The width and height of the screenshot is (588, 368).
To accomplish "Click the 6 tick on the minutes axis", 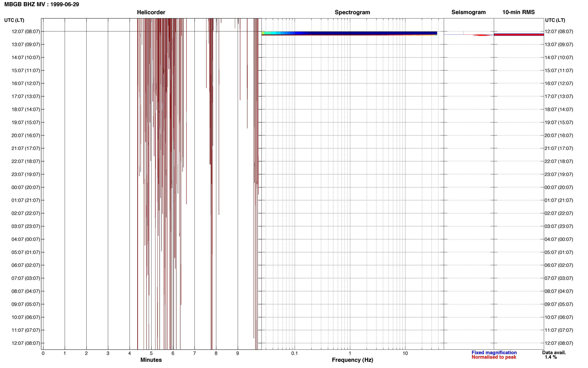I will tap(173, 353).
